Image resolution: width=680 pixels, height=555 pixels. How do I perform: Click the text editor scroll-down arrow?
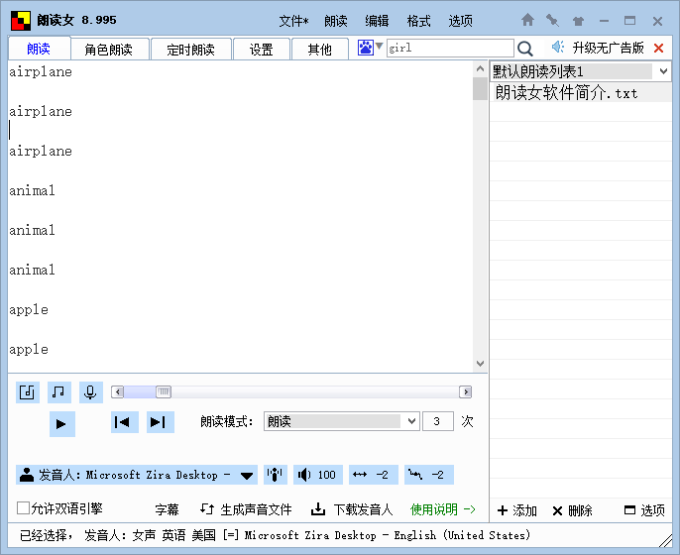[x=480, y=364]
